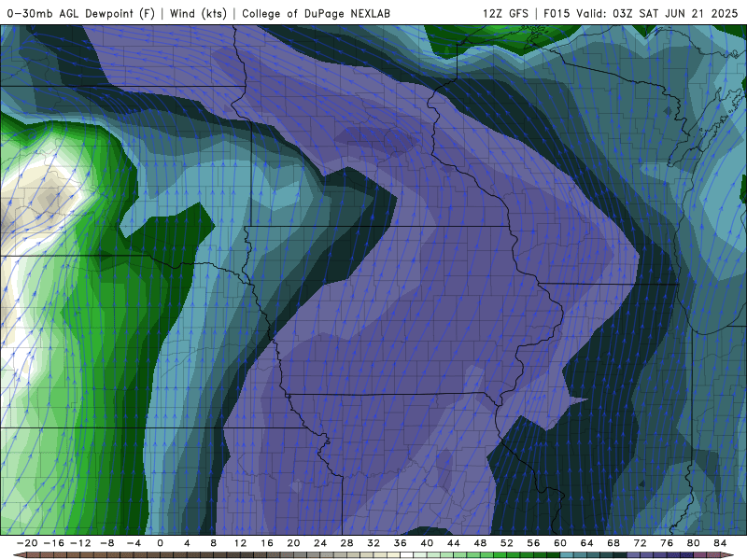Screen dimensions: 747x560
Task: Click the right arrow end of color bar
Action: pyautogui.click(x=727, y=555)
